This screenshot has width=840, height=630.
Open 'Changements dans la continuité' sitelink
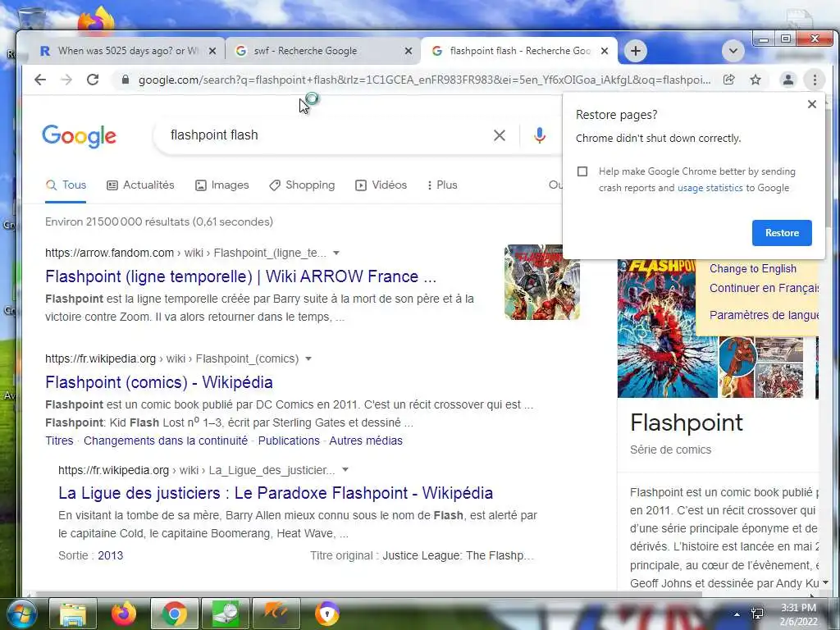pyautogui.click(x=166, y=441)
